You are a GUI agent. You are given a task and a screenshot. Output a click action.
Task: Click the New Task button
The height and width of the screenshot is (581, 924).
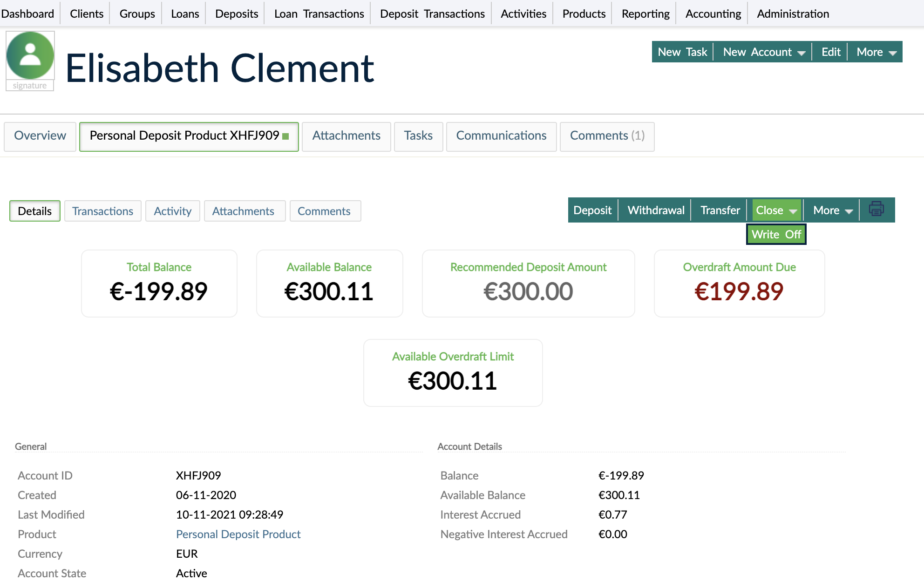tap(681, 52)
